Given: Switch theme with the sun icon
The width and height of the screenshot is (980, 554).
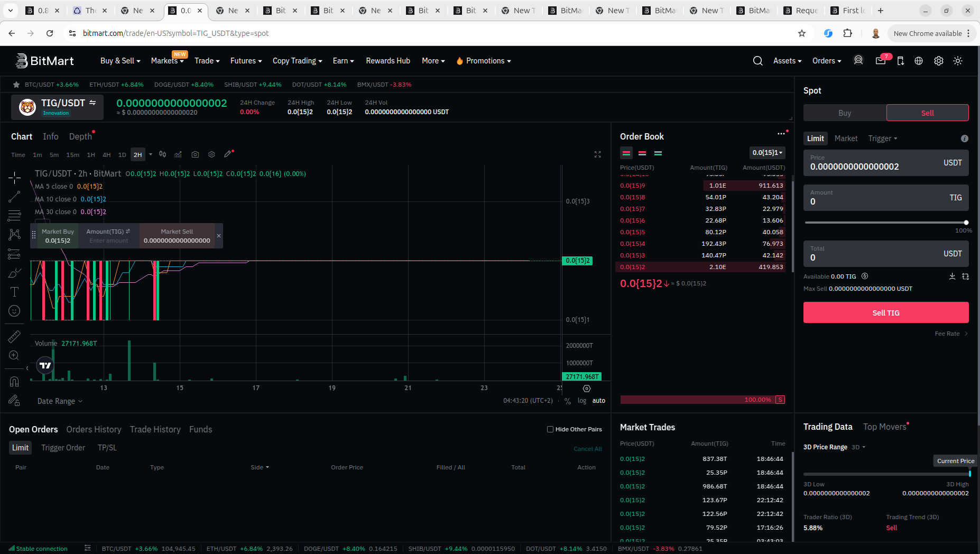Looking at the screenshot, I should point(958,61).
